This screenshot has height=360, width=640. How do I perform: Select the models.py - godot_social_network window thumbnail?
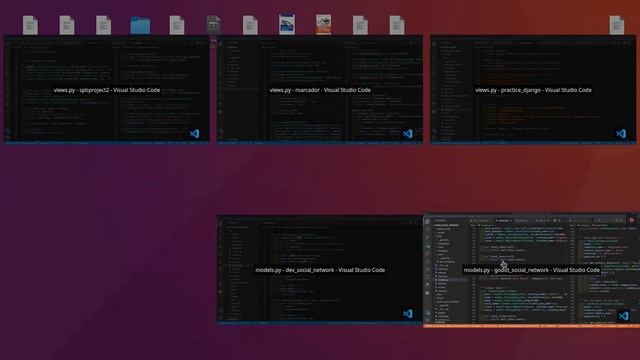[x=531, y=270]
